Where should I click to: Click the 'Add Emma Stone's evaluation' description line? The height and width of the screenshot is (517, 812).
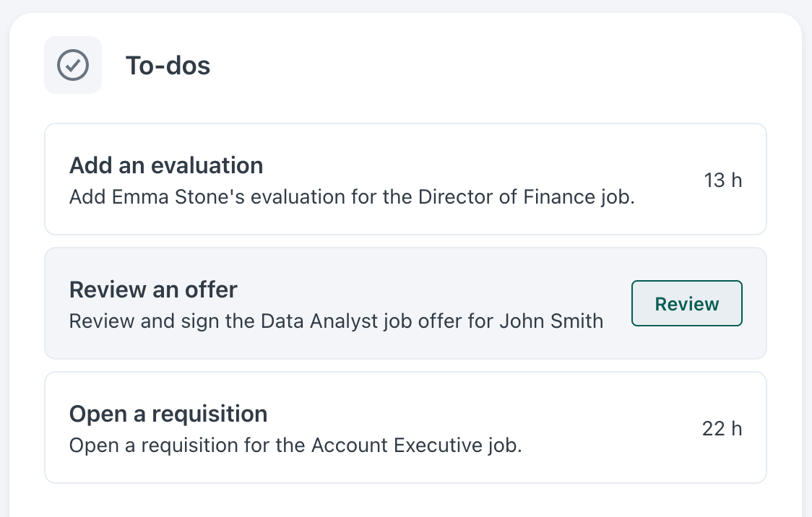[352, 197]
